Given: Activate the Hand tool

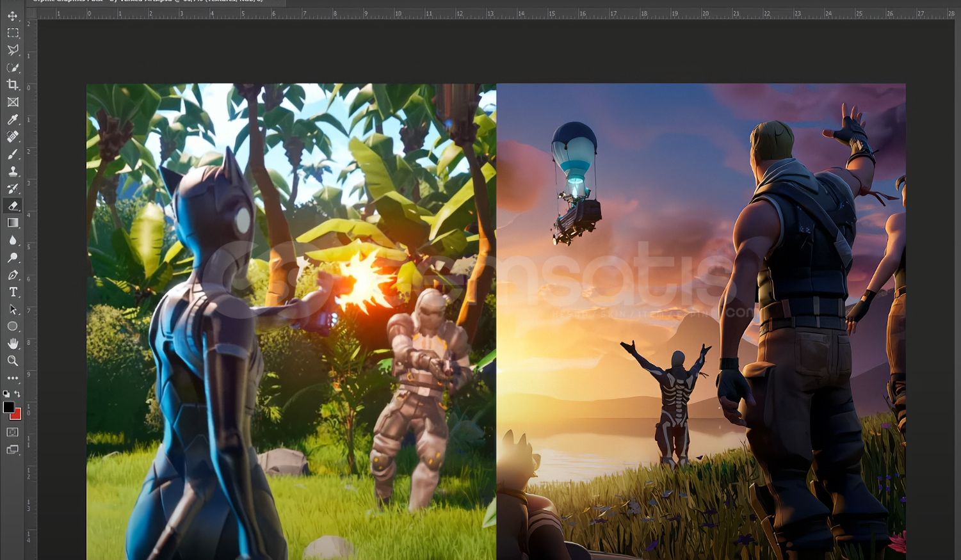Looking at the screenshot, I should (13, 344).
